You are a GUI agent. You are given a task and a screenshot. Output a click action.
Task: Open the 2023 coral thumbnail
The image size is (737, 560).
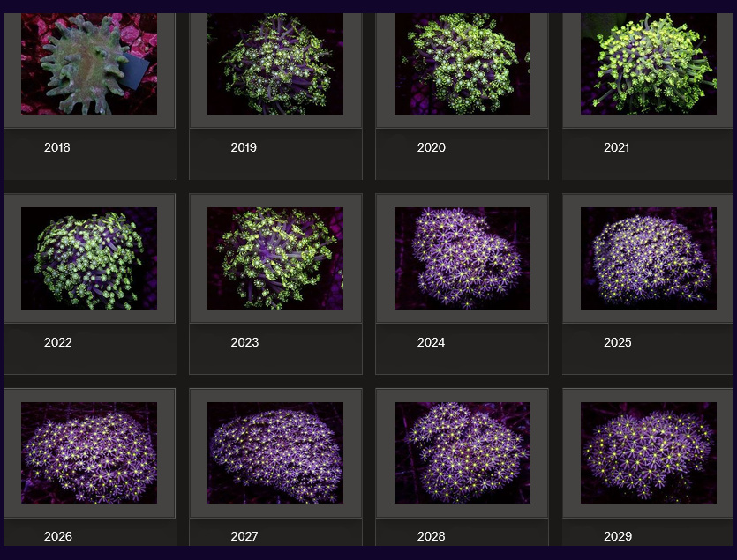pyautogui.click(x=275, y=258)
